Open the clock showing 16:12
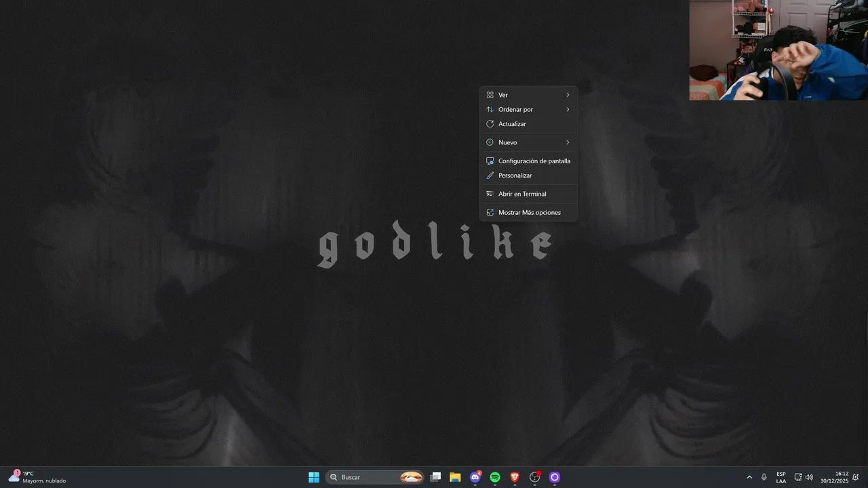The height and width of the screenshot is (488, 868). (x=834, y=477)
